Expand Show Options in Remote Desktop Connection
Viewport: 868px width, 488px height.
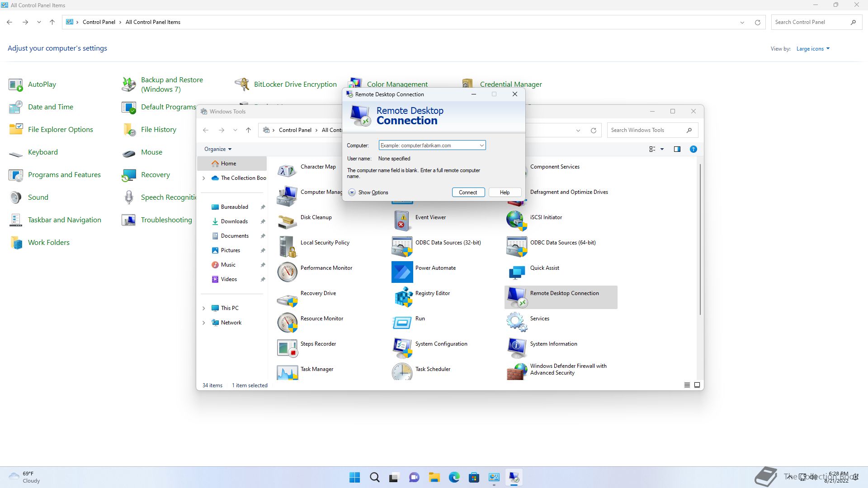368,192
